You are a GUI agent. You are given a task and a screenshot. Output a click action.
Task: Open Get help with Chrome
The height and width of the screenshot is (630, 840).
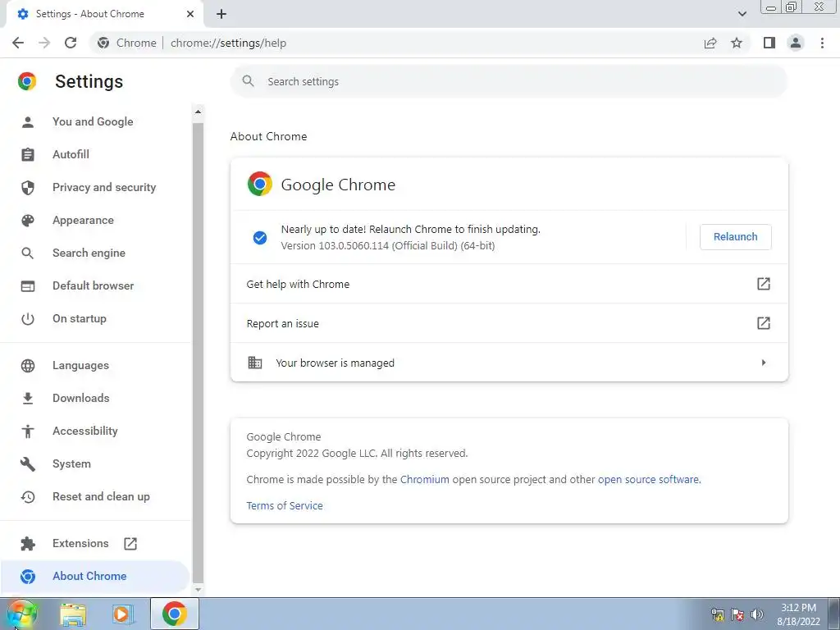point(509,284)
